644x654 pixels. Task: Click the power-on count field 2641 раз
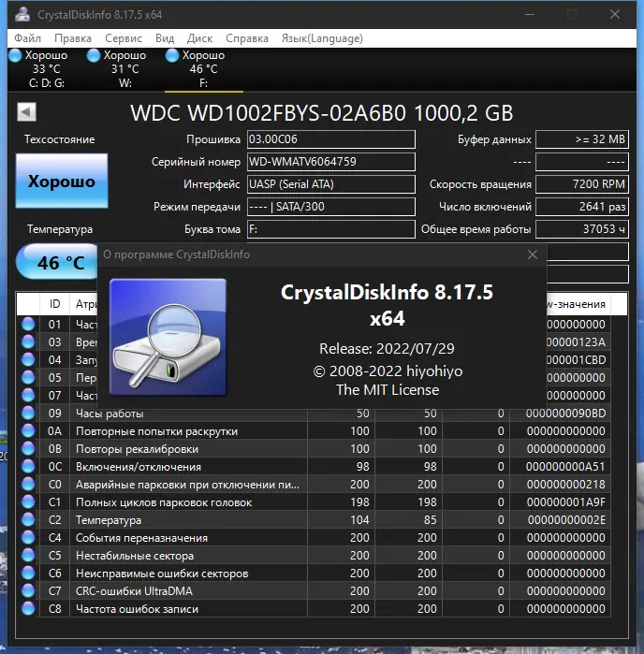pyautogui.click(x=582, y=207)
